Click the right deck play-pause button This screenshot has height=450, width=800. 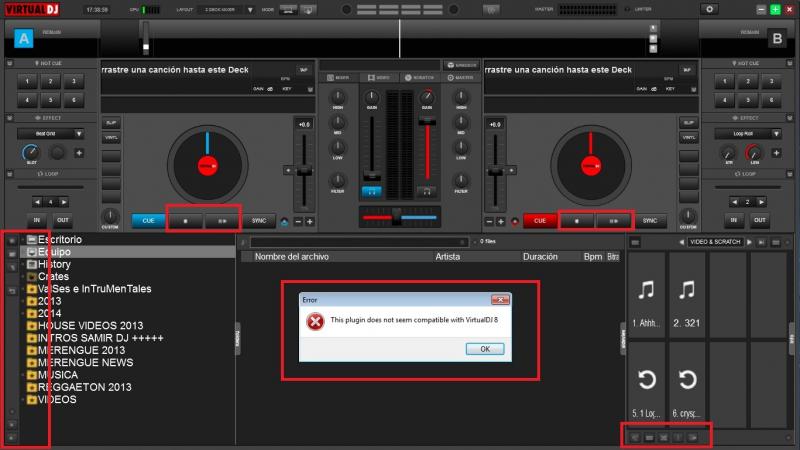click(x=614, y=221)
